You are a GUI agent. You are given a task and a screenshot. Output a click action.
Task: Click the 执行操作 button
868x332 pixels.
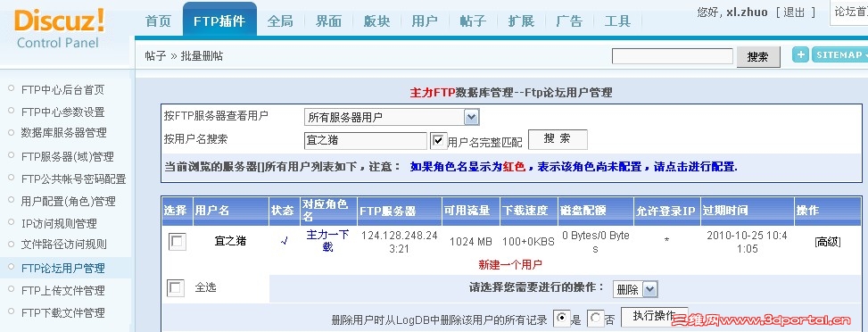pos(654,317)
